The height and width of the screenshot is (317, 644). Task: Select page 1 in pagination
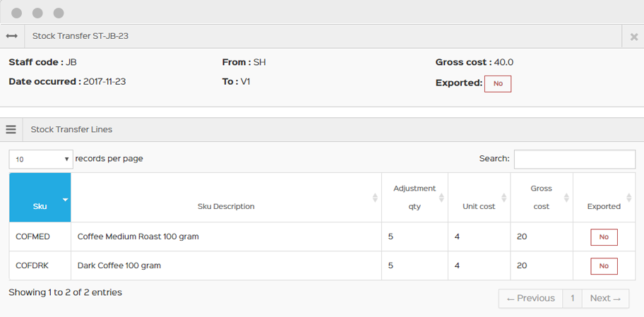pyautogui.click(x=572, y=299)
